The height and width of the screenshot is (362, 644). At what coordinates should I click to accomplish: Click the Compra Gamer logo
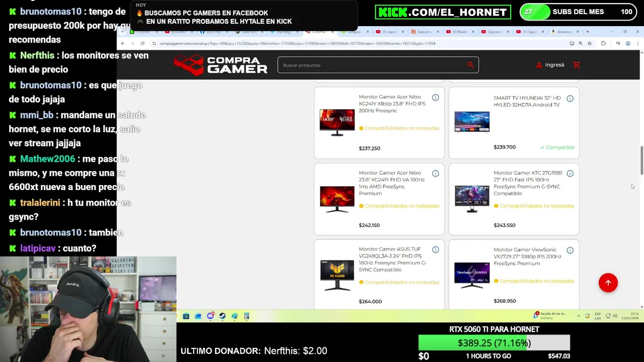(220, 65)
